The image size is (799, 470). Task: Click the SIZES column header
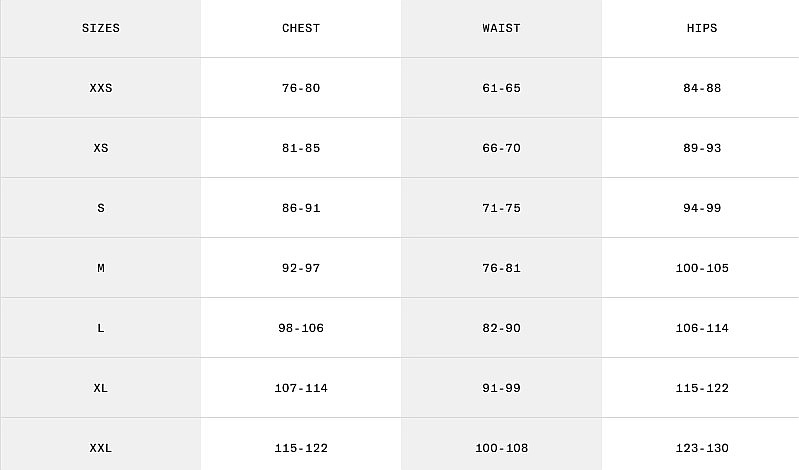100,28
